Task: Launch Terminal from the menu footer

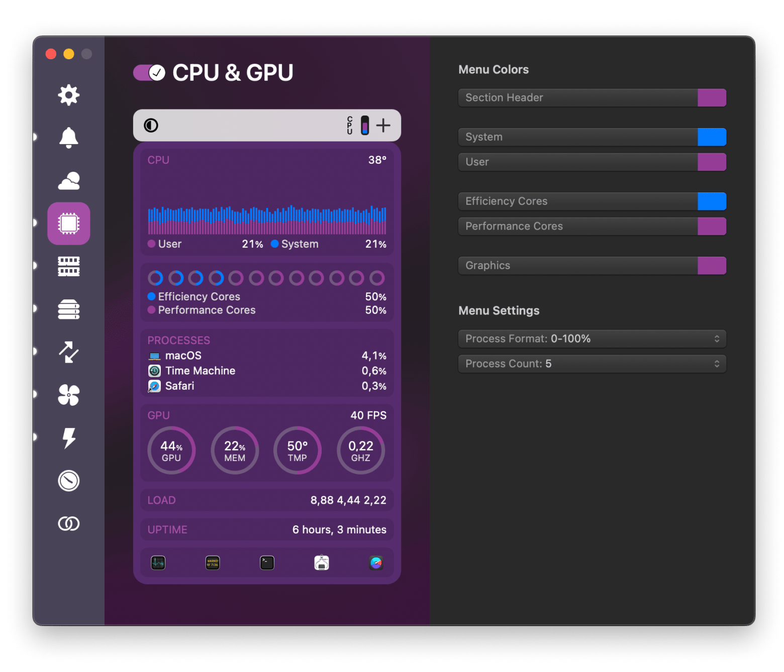Action: tap(267, 563)
